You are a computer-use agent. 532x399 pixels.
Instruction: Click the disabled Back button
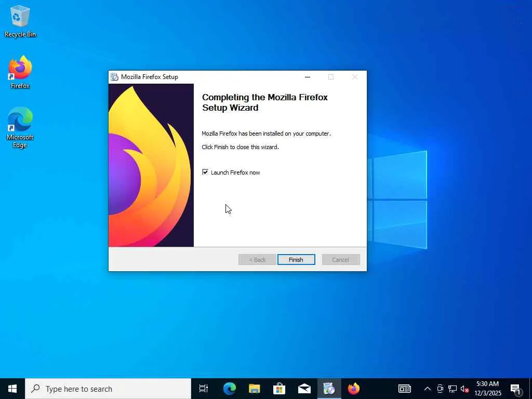pos(257,260)
